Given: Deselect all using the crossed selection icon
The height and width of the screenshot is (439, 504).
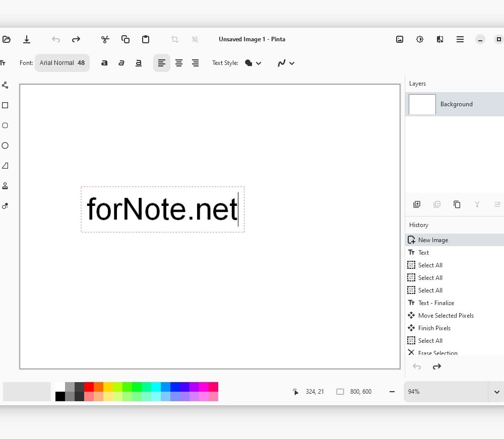Looking at the screenshot, I should tap(195, 39).
